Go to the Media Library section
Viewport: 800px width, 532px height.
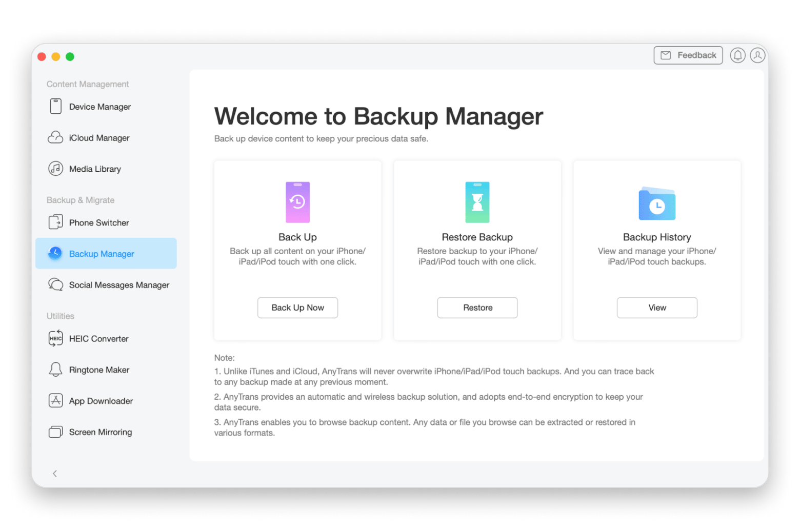(106, 169)
